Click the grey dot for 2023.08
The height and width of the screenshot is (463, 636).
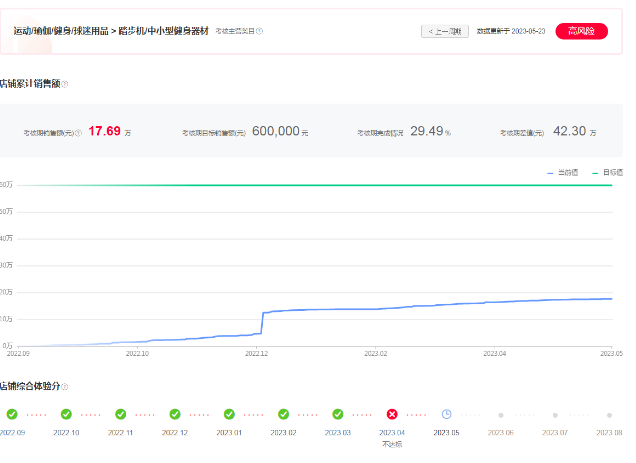pyautogui.click(x=609, y=415)
